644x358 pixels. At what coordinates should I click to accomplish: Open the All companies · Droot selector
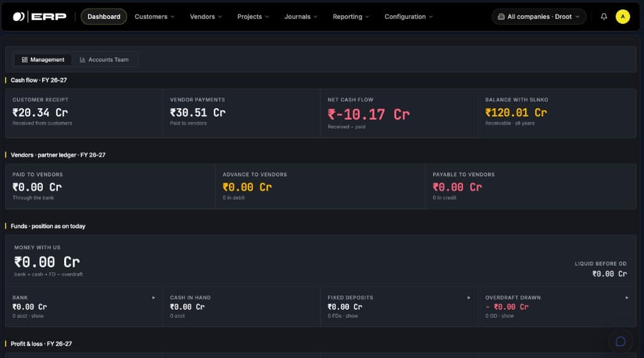(538, 17)
